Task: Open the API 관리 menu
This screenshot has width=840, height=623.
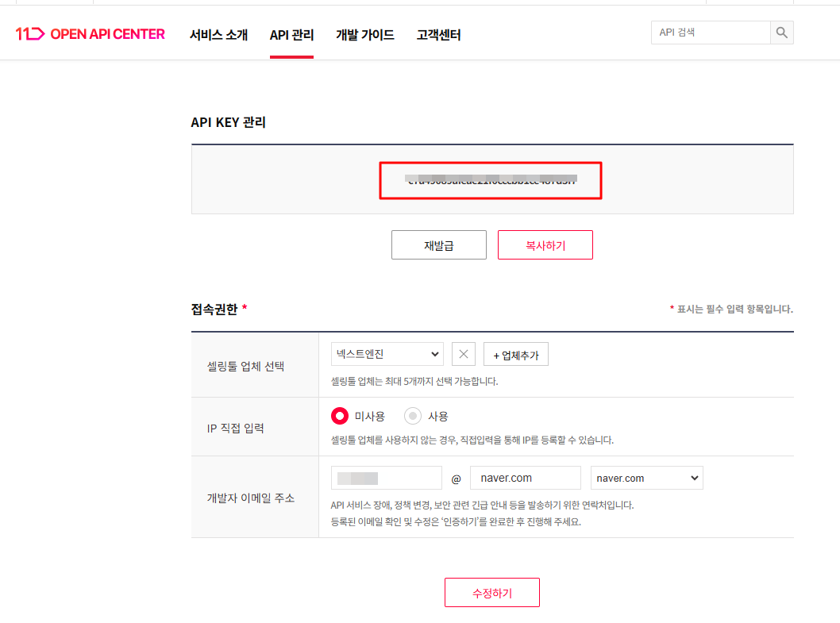Action: pyautogui.click(x=291, y=35)
